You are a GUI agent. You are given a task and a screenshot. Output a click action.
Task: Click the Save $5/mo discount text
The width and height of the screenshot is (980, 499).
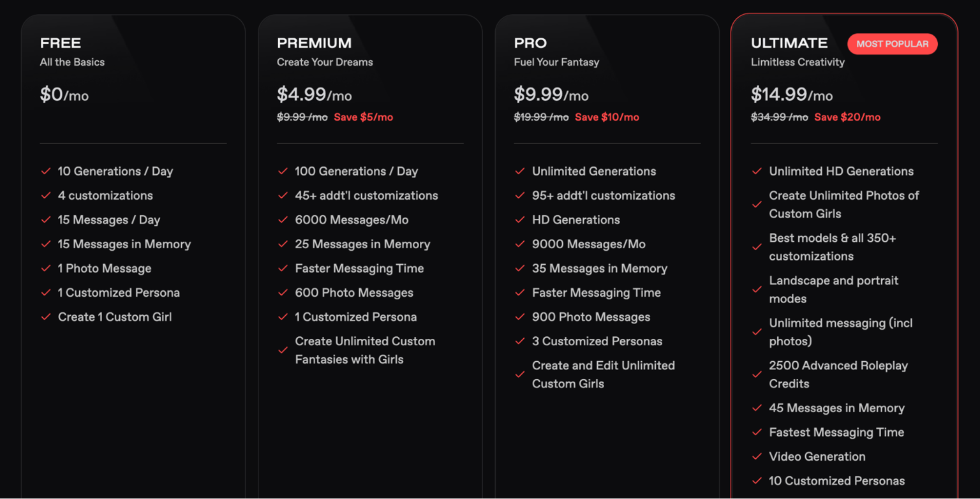click(363, 117)
